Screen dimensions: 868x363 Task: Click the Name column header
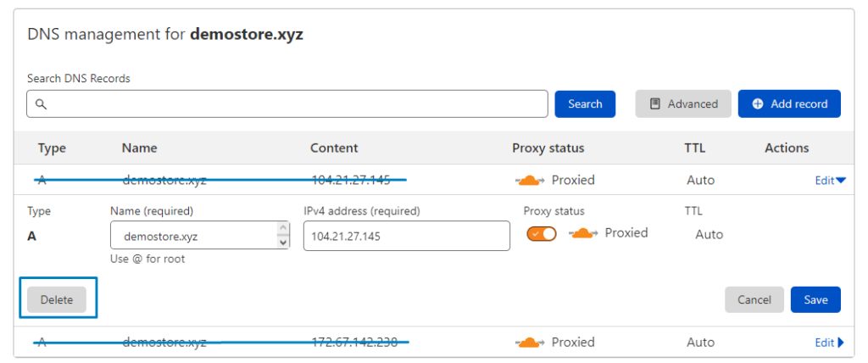[140, 148]
